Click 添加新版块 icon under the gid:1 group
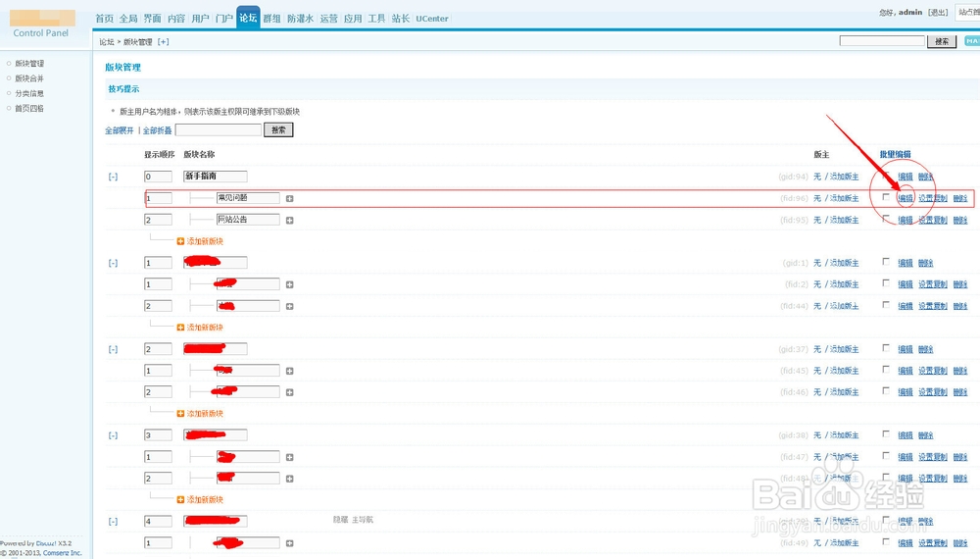The width and height of the screenshot is (980, 559). [180, 328]
